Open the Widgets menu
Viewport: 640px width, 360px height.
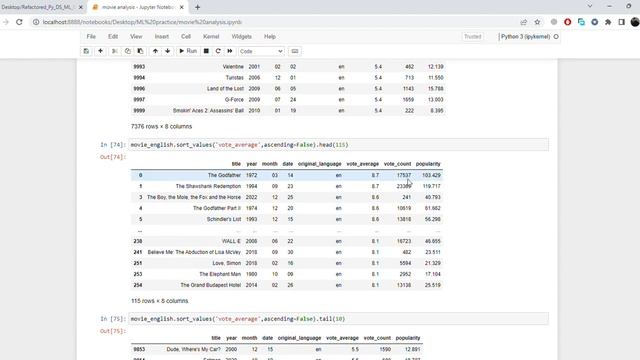pos(242,36)
